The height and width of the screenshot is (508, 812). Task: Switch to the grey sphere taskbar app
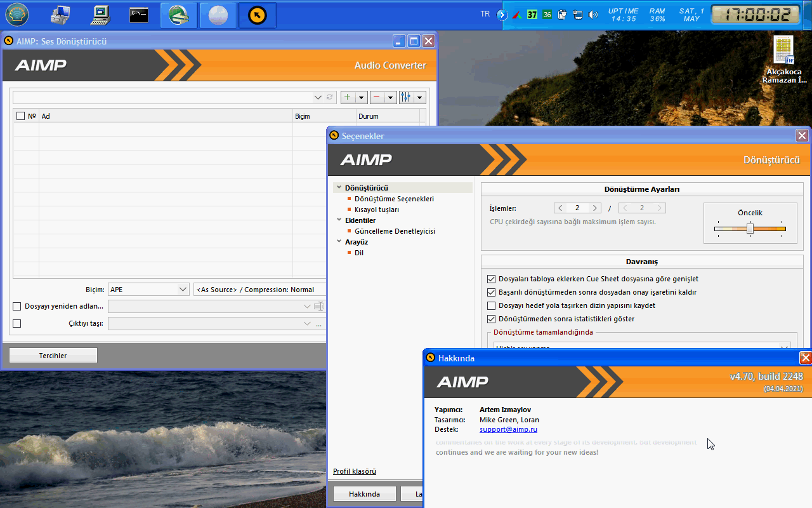coord(218,15)
